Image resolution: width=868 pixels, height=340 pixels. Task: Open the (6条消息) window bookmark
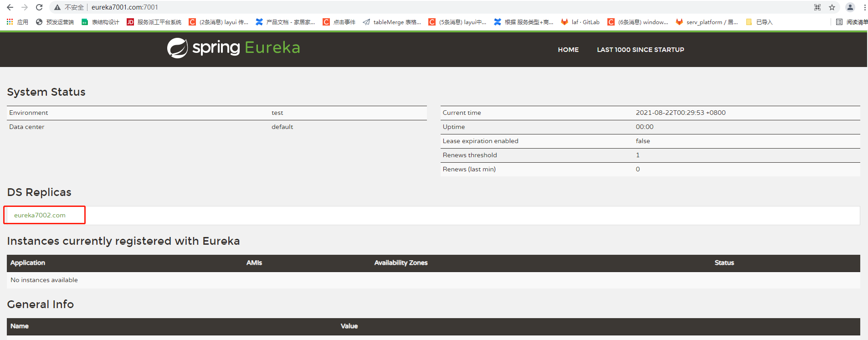coord(638,22)
